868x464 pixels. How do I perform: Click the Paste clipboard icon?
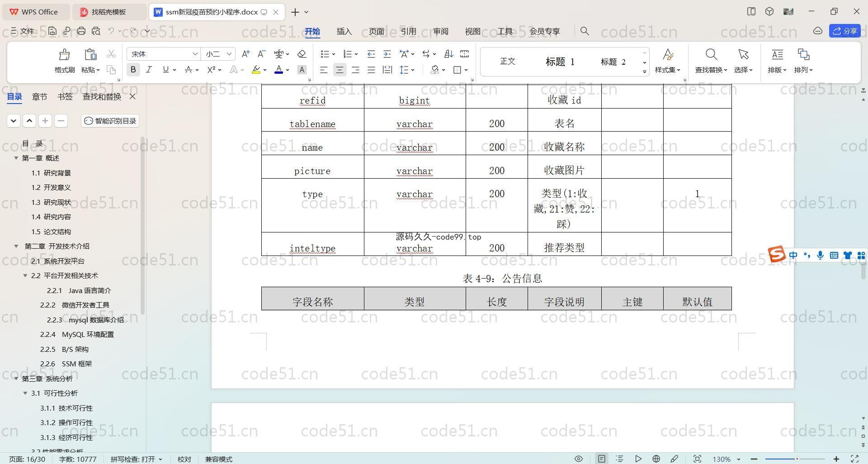pos(90,55)
